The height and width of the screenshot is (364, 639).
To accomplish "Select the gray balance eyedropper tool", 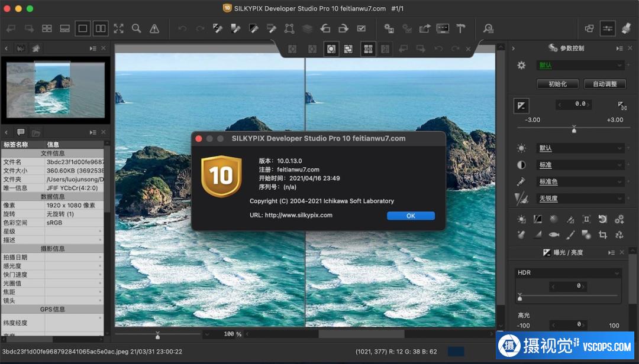I will click(x=235, y=28).
